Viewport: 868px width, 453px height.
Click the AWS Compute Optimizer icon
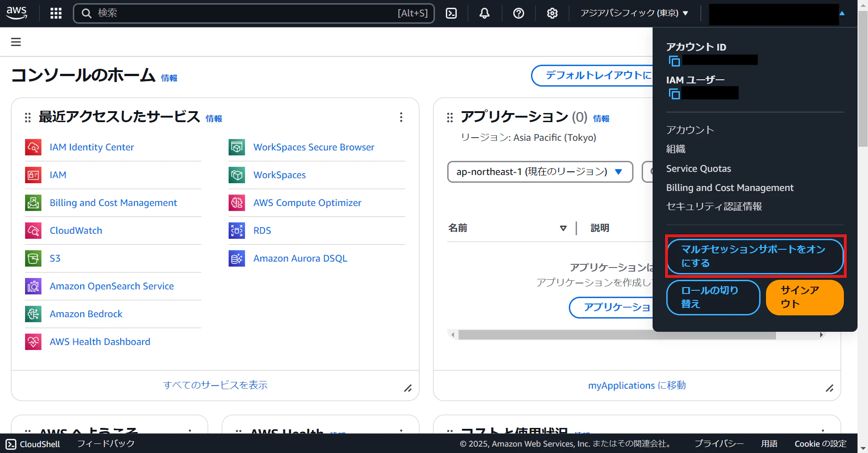237,203
